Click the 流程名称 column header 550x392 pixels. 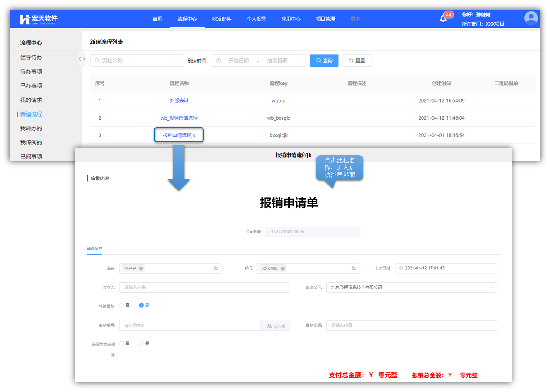click(179, 83)
